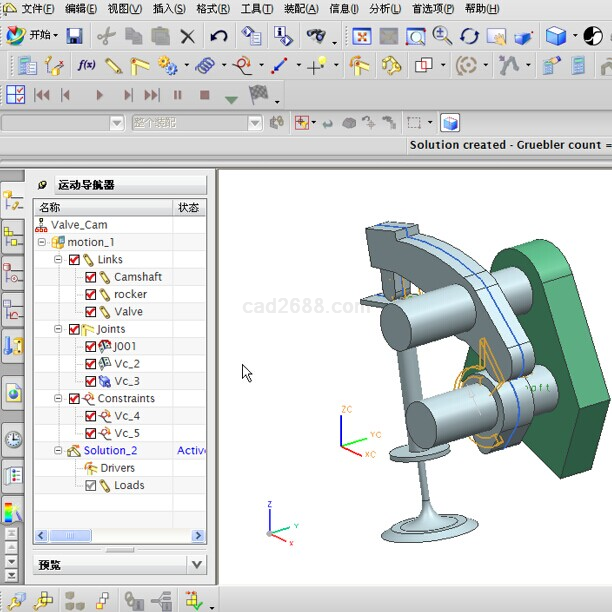Open the 插入(S) menu
612x612 pixels.
point(168,9)
